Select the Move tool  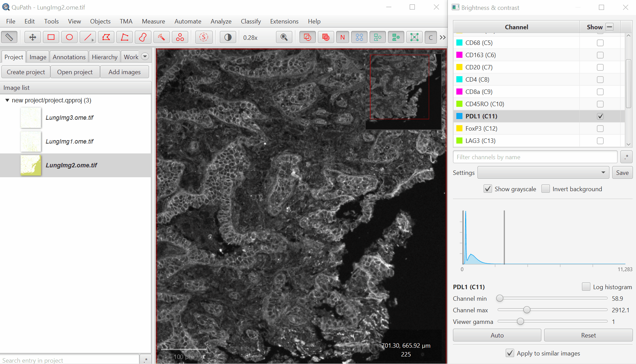point(33,37)
